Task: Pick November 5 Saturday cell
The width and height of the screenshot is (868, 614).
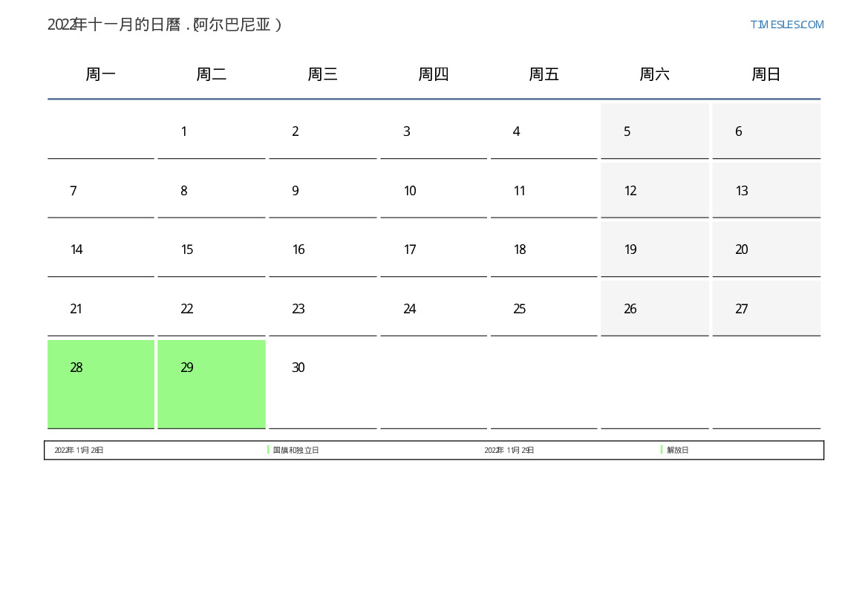Action: click(x=654, y=131)
